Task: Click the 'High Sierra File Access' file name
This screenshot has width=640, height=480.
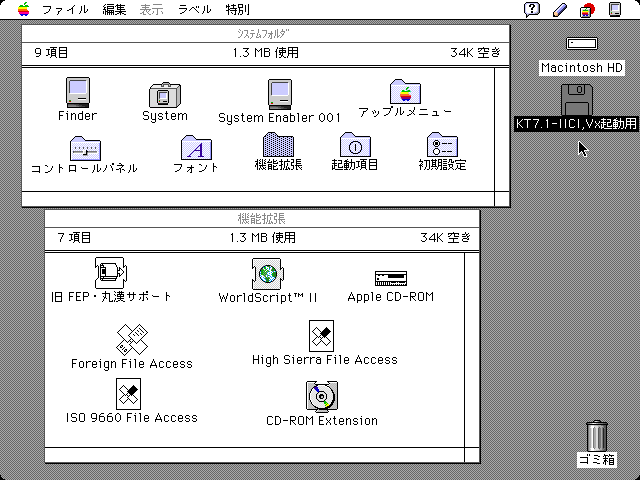Action: click(325, 360)
